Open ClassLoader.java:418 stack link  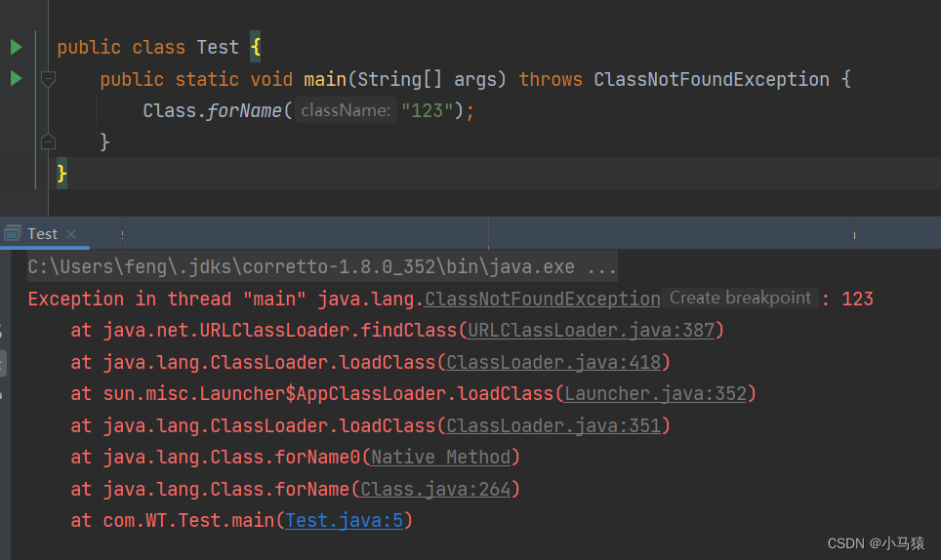pos(553,362)
